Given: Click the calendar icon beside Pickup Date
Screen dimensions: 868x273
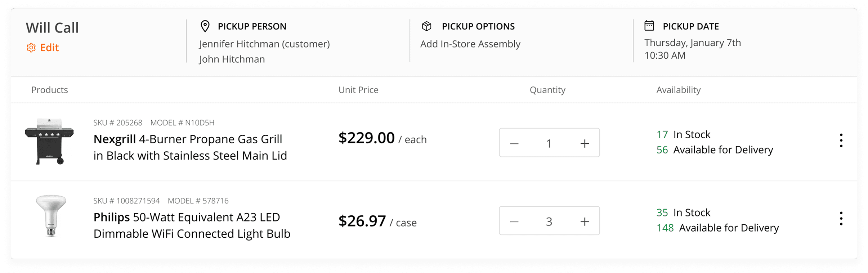Looking at the screenshot, I should click(649, 26).
